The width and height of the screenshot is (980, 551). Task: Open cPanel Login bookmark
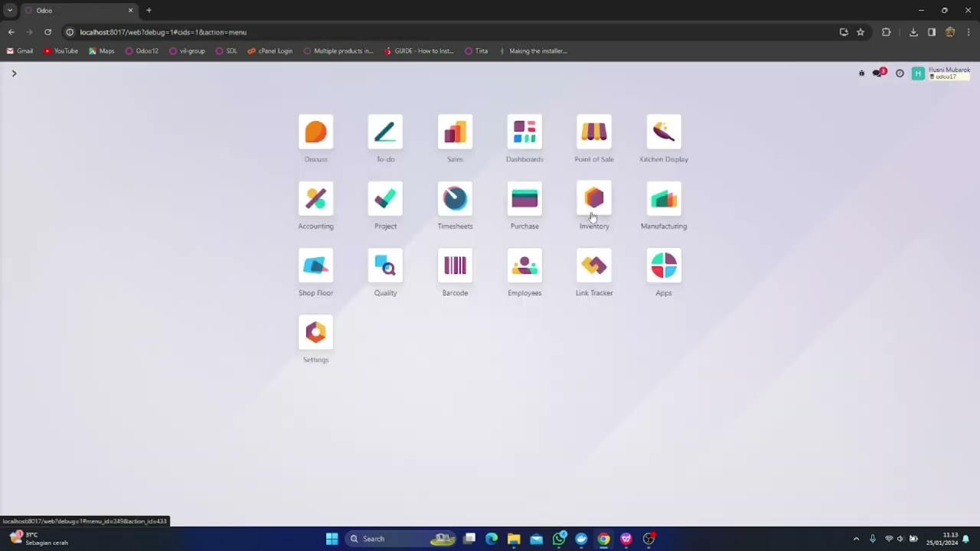click(x=269, y=51)
